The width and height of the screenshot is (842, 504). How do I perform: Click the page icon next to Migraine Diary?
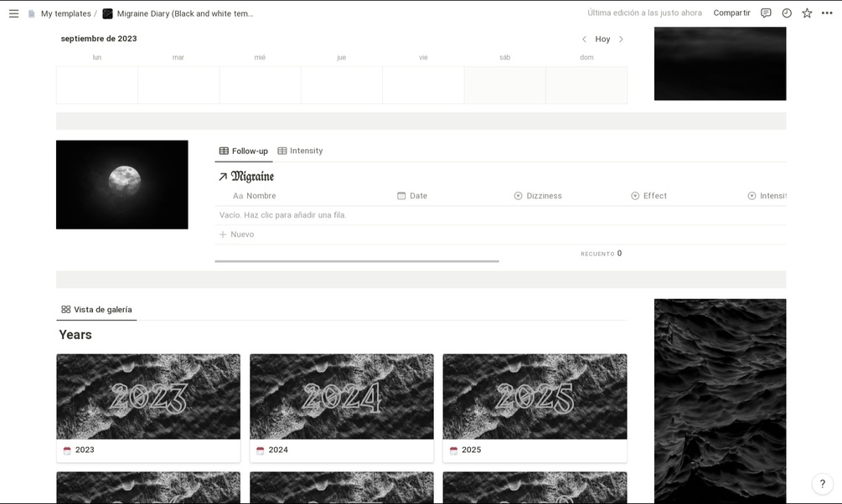[108, 13]
